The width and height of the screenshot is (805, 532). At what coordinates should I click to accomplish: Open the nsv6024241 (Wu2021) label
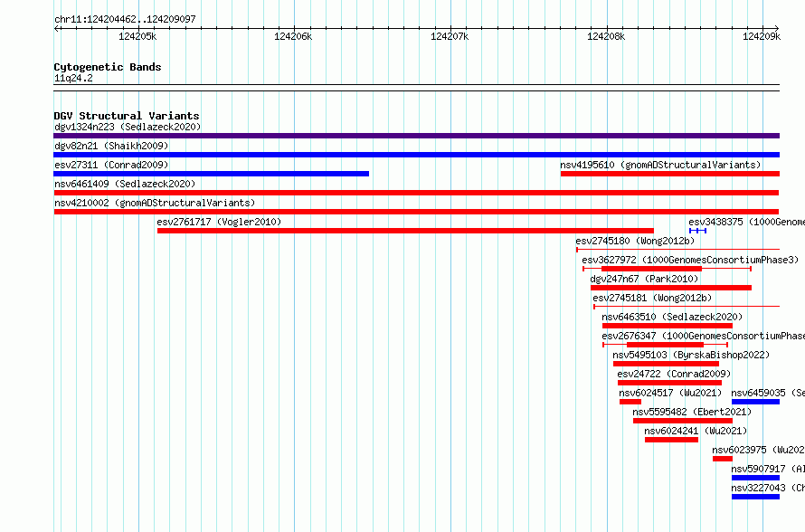(696, 431)
